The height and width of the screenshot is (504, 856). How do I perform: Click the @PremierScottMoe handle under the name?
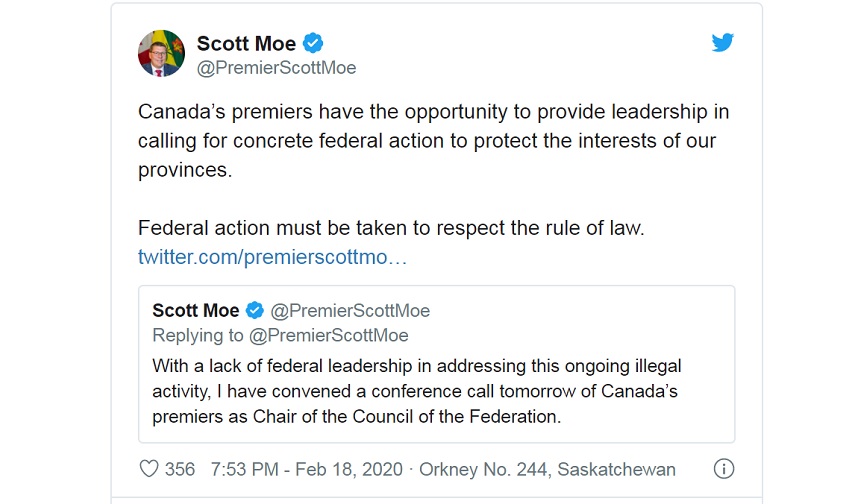[276, 68]
